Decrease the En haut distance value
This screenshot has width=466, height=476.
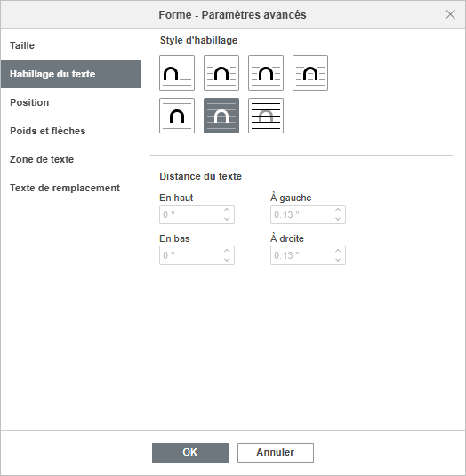(x=227, y=219)
